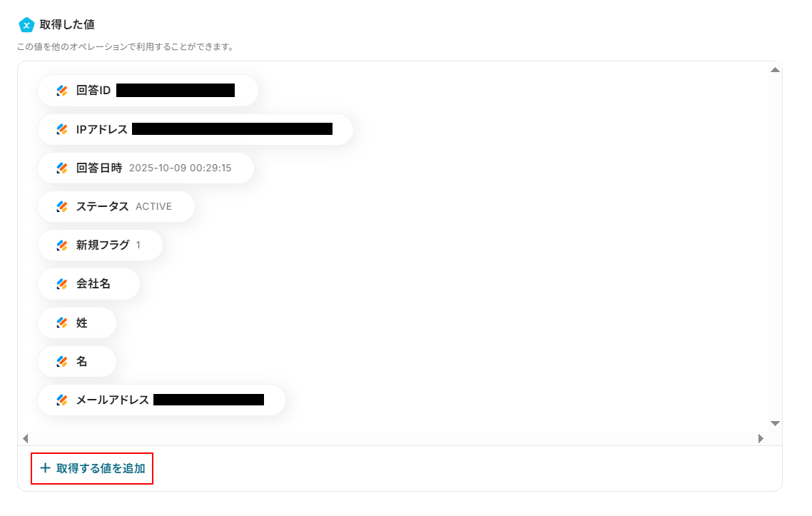Click the Jotform icon beside 回答ID
The height and width of the screenshot is (516, 812).
(62, 91)
